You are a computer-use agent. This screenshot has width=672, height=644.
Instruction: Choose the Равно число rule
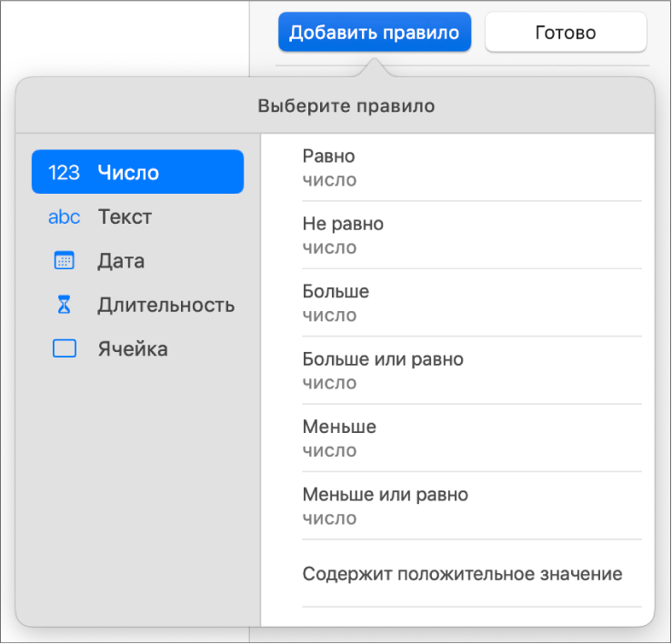[x=472, y=167]
